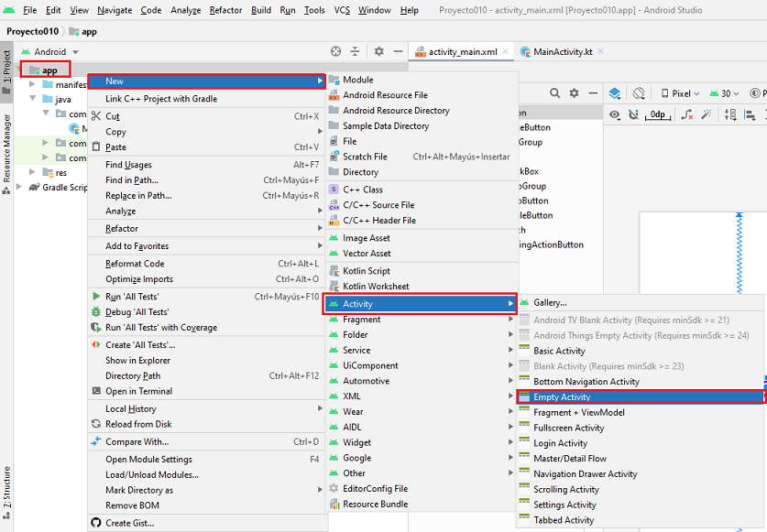
Task: Click the clear constraints icon
Action: (x=687, y=114)
